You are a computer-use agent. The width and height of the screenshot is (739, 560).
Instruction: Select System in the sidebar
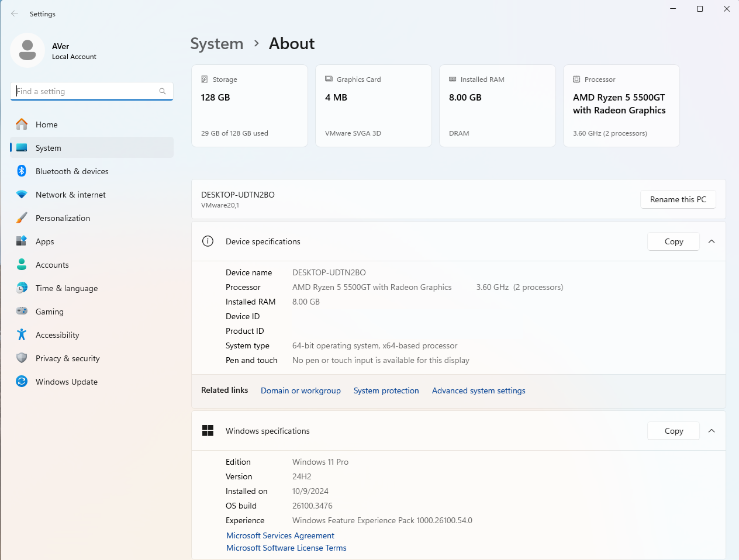click(x=92, y=148)
